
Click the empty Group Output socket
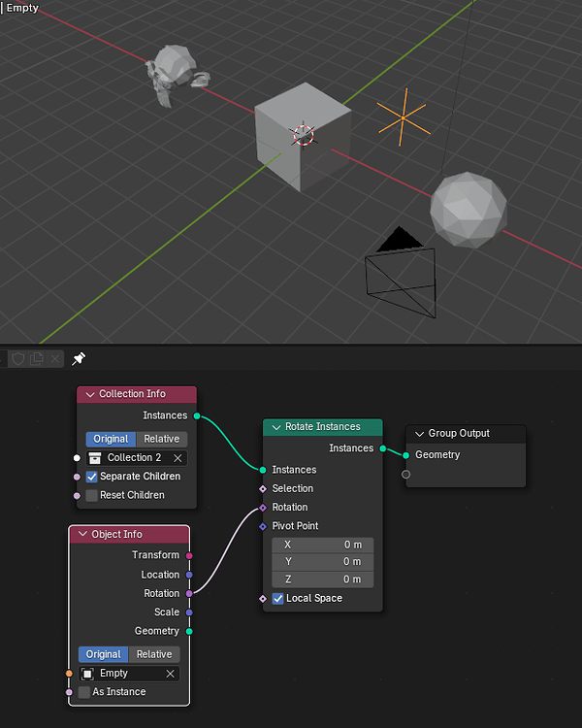[x=406, y=474]
